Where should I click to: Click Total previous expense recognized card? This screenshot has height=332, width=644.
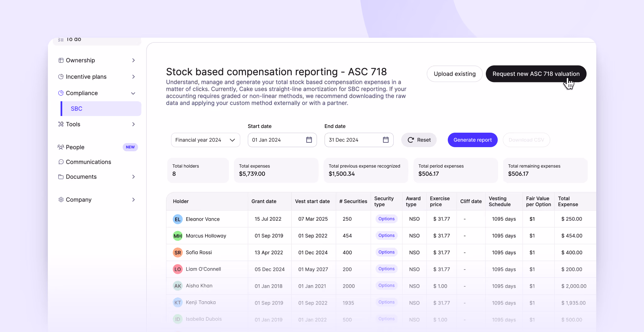366,170
